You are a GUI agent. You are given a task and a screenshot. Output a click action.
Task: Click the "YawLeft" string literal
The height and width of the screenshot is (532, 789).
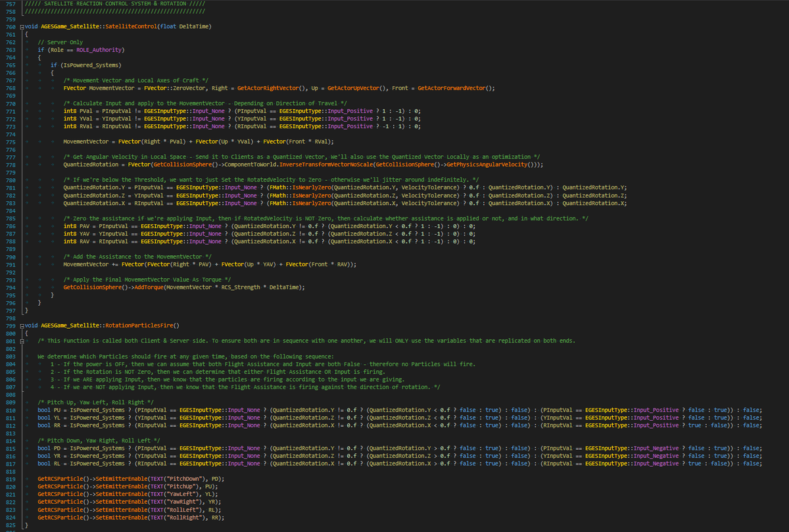point(179,493)
